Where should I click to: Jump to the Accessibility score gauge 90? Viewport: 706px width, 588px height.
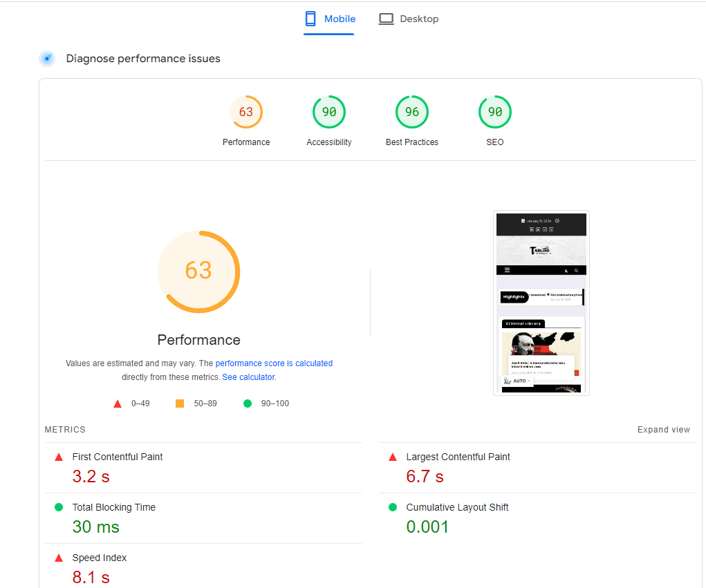(329, 112)
